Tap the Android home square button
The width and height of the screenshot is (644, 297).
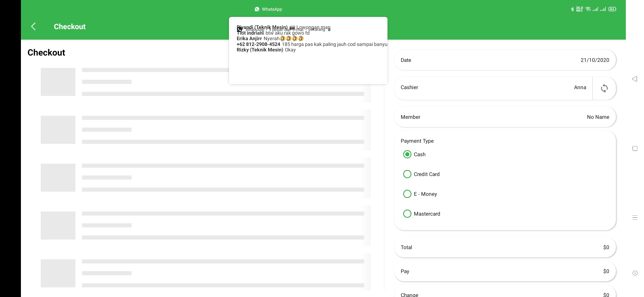pyautogui.click(x=635, y=148)
